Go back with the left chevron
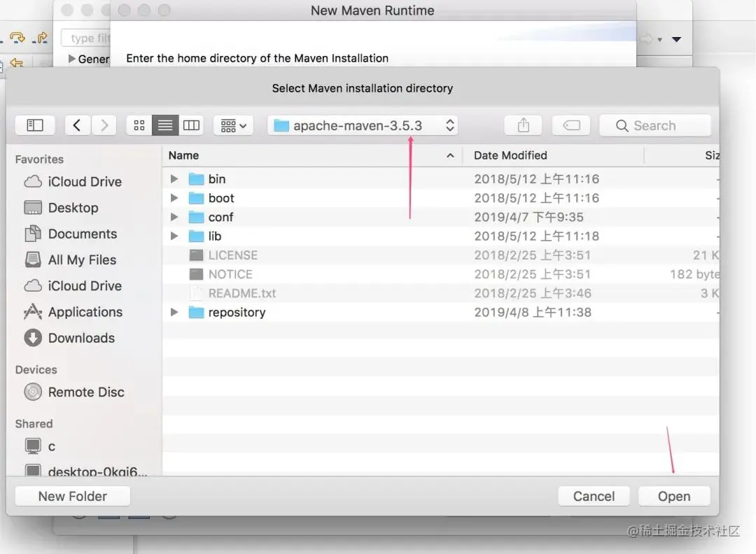The image size is (756, 554). pyautogui.click(x=77, y=126)
